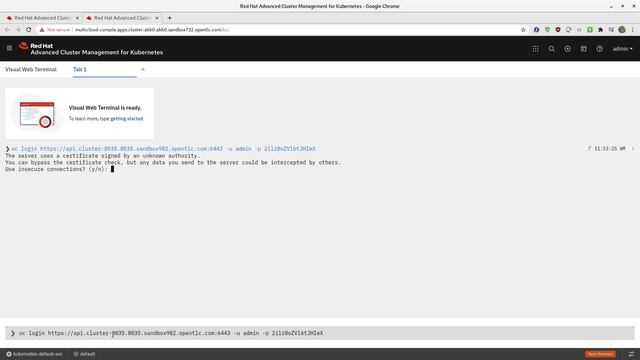Click the Not secure warning indicator
The width and height of the screenshot is (640, 360).
click(55, 30)
